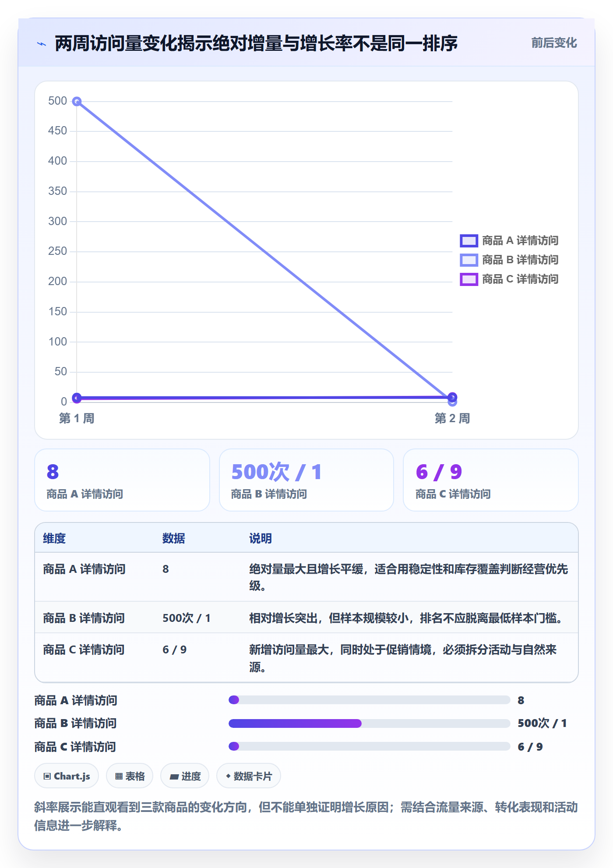Viewport: 613px width, 868px height.
Task: Click the 500 y-axis tick label
Action: click(x=57, y=101)
